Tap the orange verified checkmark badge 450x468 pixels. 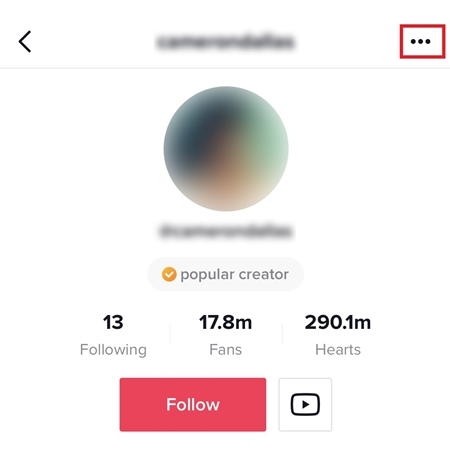(169, 274)
